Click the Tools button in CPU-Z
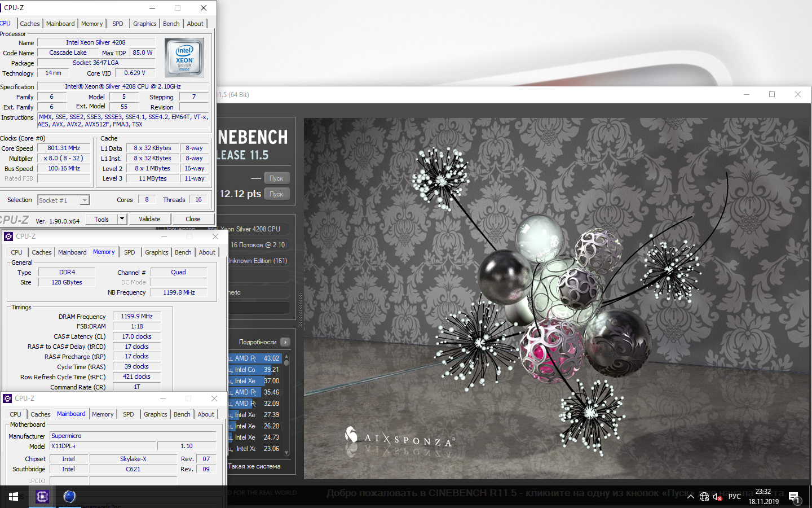The height and width of the screenshot is (508, 812). 101,219
